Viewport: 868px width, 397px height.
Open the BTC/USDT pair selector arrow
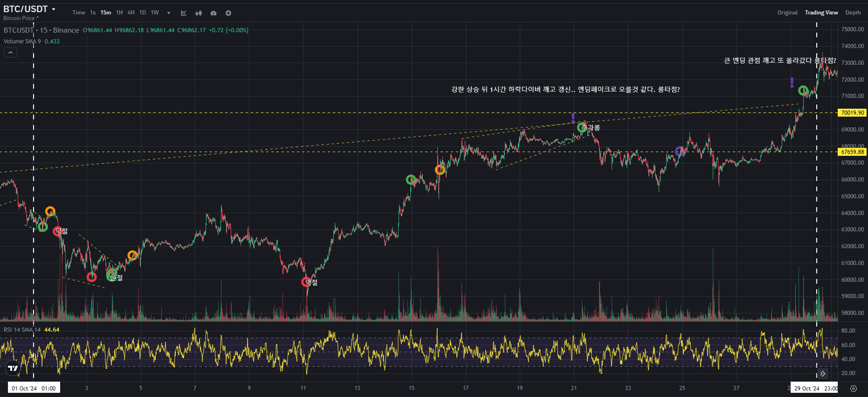(54, 9)
